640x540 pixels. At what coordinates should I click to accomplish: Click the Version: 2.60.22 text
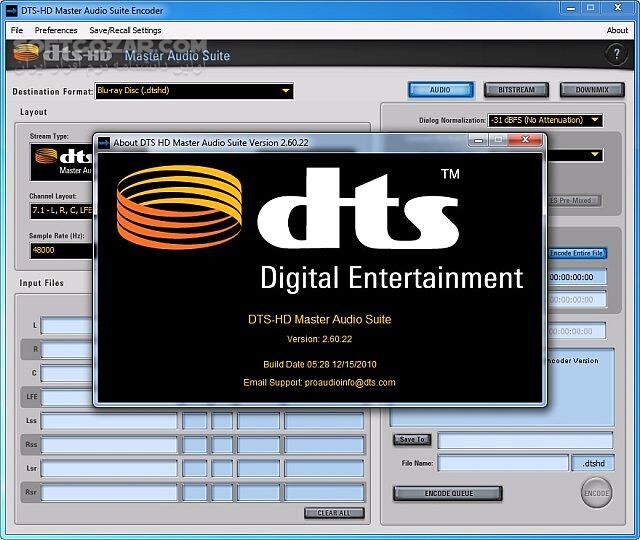(x=320, y=339)
